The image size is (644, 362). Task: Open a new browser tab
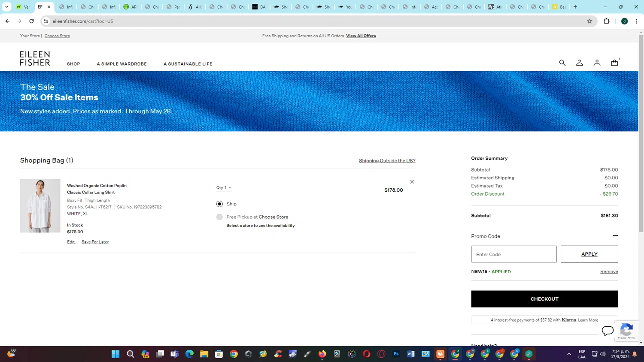(575, 7)
